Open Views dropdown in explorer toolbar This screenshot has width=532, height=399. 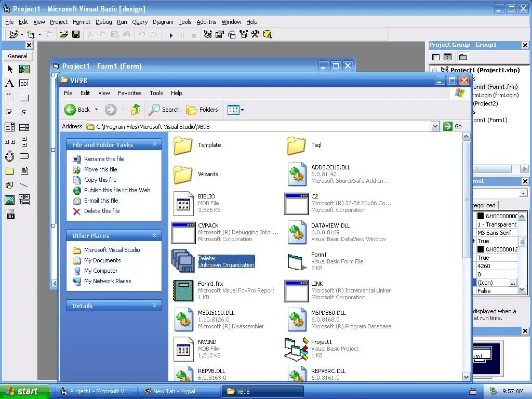[242, 110]
